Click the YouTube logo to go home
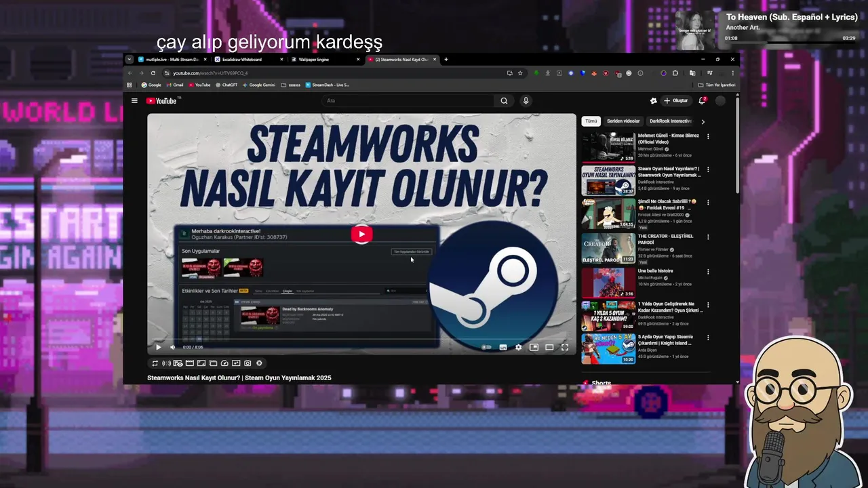The width and height of the screenshot is (868, 488). tap(161, 101)
